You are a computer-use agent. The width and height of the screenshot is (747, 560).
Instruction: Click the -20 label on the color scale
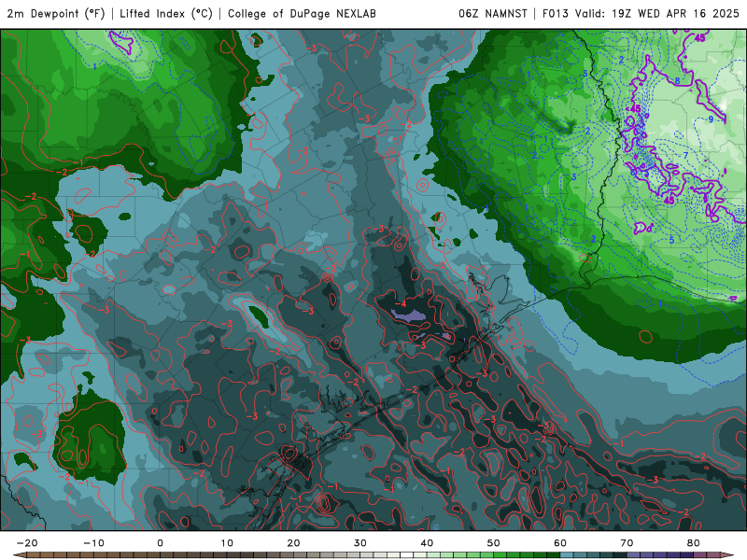click(27, 543)
